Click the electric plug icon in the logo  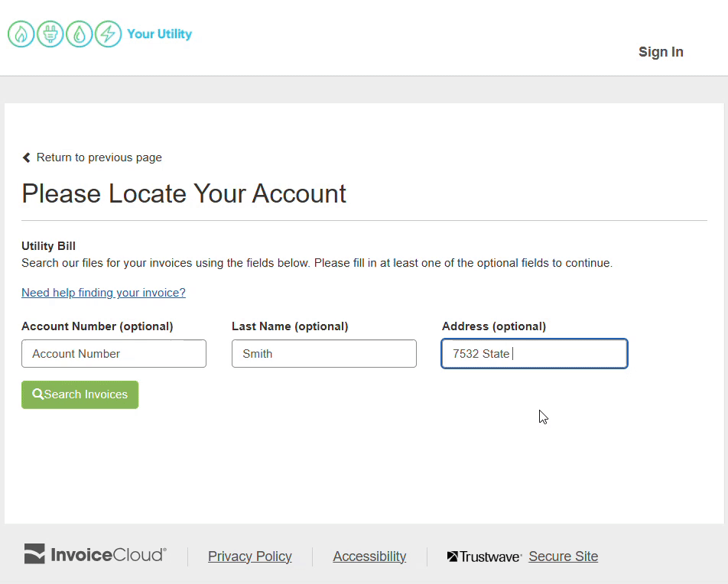click(50, 34)
